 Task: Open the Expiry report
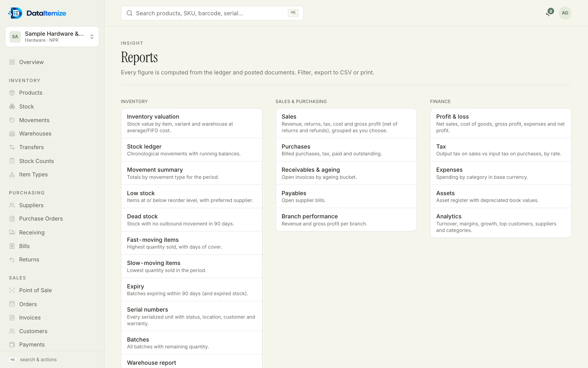click(x=192, y=290)
